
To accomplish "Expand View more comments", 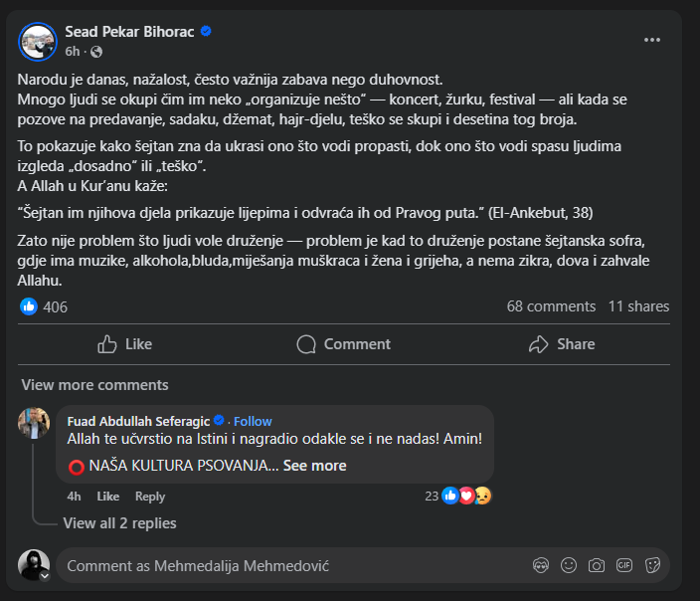I will (94, 385).
